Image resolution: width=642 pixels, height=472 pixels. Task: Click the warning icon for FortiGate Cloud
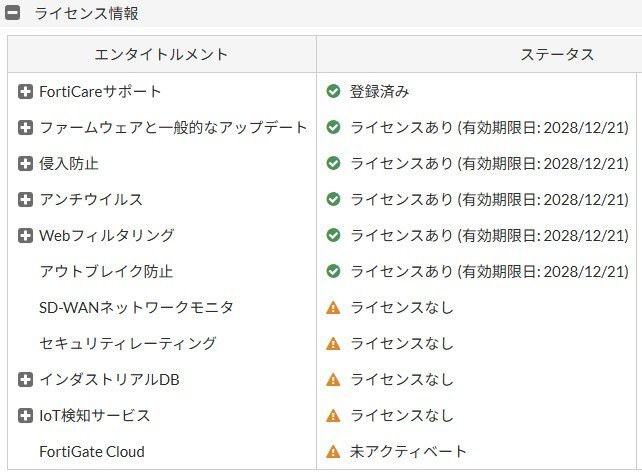click(x=334, y=452)
